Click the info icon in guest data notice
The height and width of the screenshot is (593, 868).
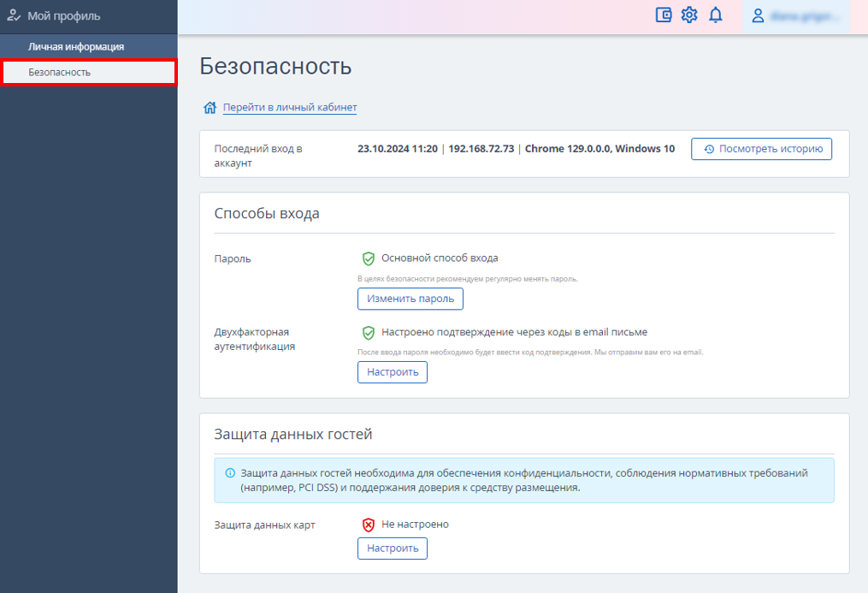pyautogui.click(x=230, y=473)
